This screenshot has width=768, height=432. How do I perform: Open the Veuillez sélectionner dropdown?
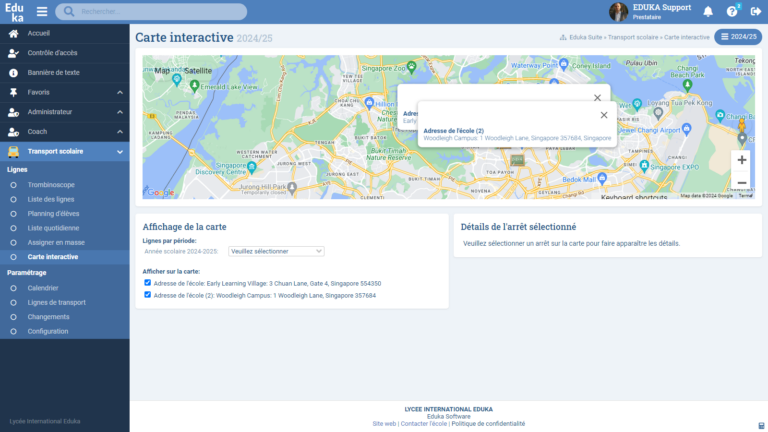tap(276, 251)
